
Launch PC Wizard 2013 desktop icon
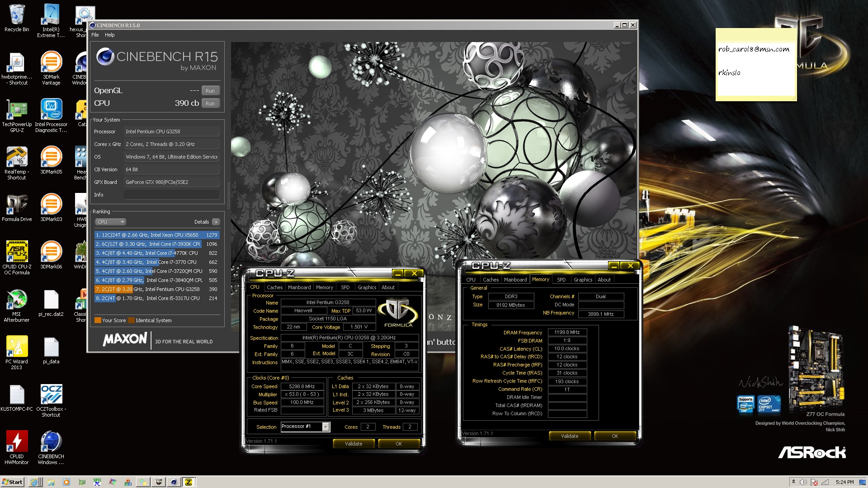17,353
